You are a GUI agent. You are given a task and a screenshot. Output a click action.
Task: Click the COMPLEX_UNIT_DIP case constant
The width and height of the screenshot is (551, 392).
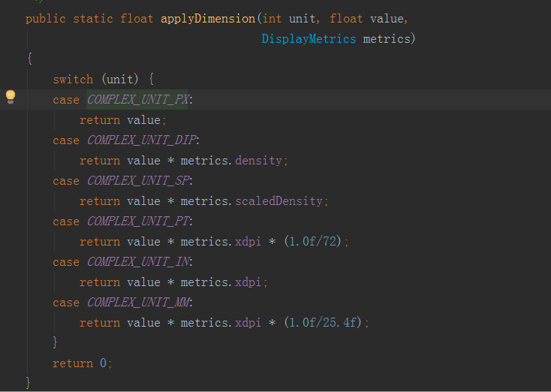(x=142, y=140)
